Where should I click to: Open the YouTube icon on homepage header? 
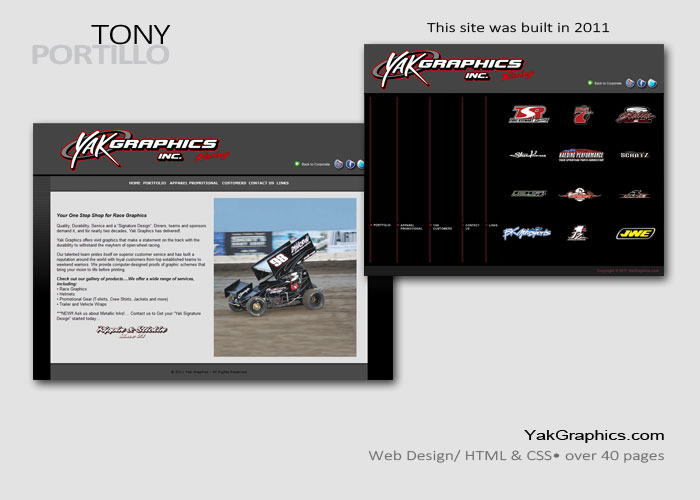[x=339, y=164]
